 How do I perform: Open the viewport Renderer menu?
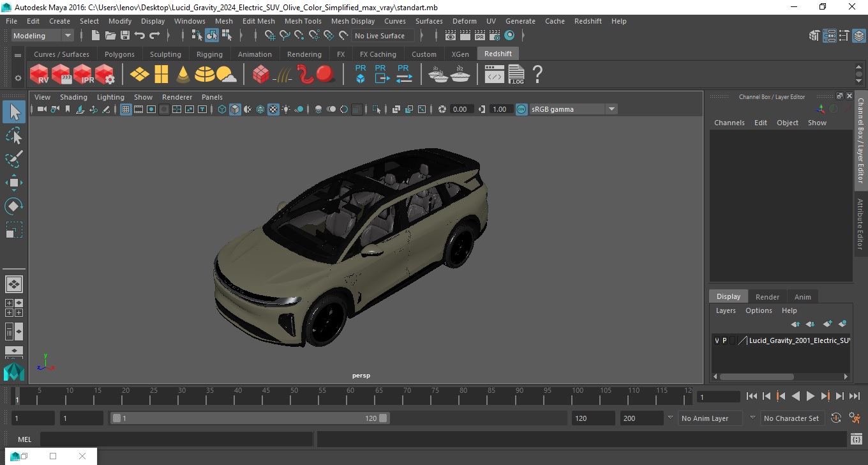177,97
